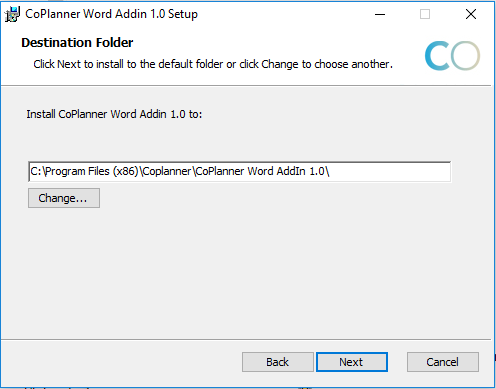Click the disabled maximize button
Screen dimensions: 496x389
tap(425, 14)
